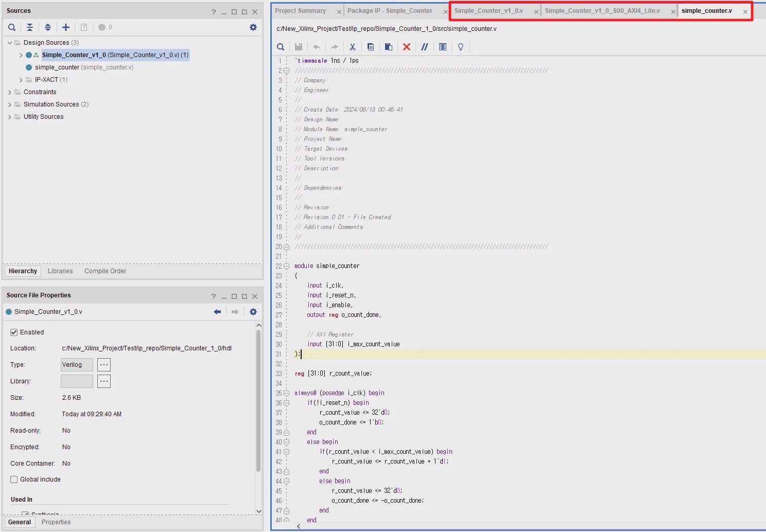Click the Library input field
The width and height of the screenshot is (766, 532).
coord(77,381)
